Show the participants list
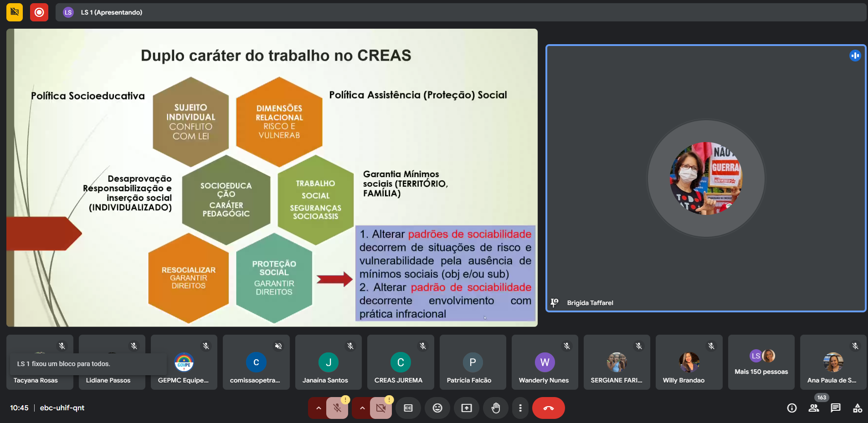Image resolution: width=868 pixels, height=423 pixels. click(x=814, y=408)
